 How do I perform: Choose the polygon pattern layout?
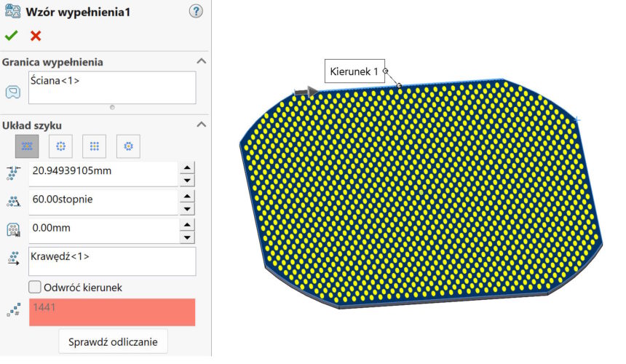(x=128, y=146)
